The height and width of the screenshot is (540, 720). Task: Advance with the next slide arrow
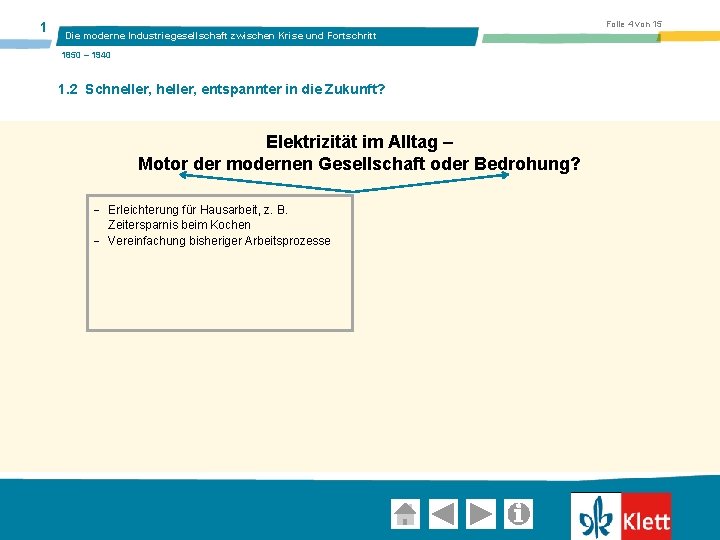tap(481, 513)
